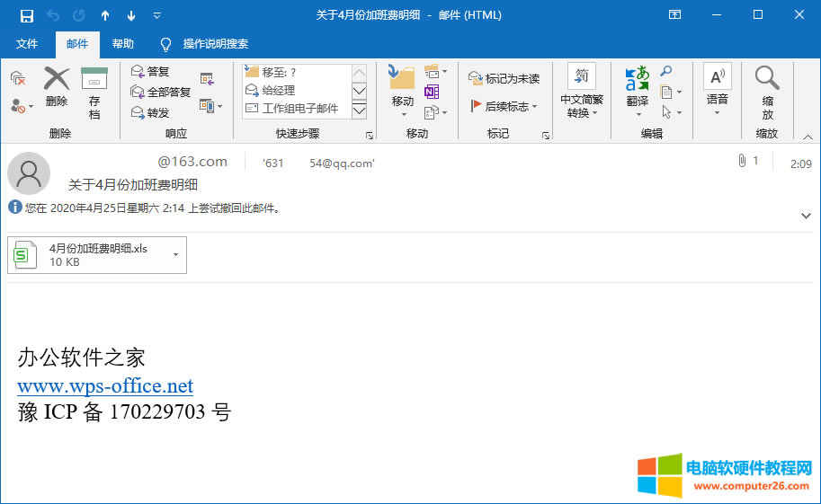Open the Junk mail dropdown

click(22, 106)
